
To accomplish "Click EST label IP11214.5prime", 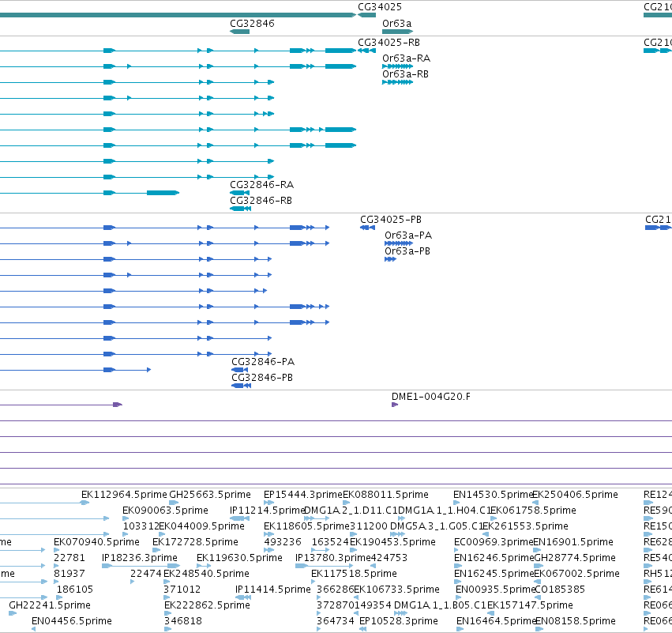I will [x=267, y=511].
